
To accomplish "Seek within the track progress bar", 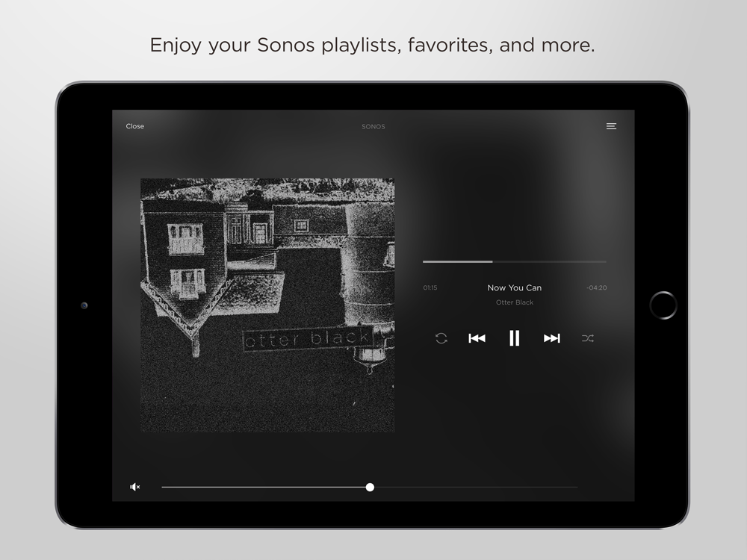I will (515, 261).
